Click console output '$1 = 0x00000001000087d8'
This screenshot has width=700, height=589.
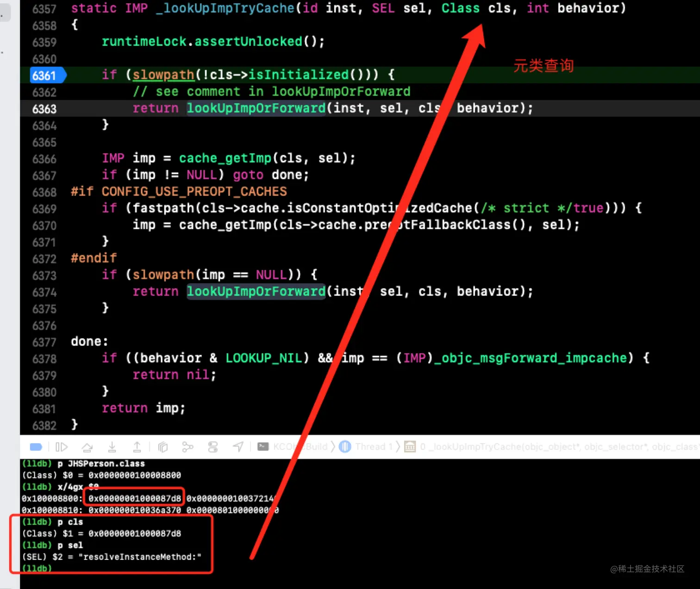pos(122,533)
